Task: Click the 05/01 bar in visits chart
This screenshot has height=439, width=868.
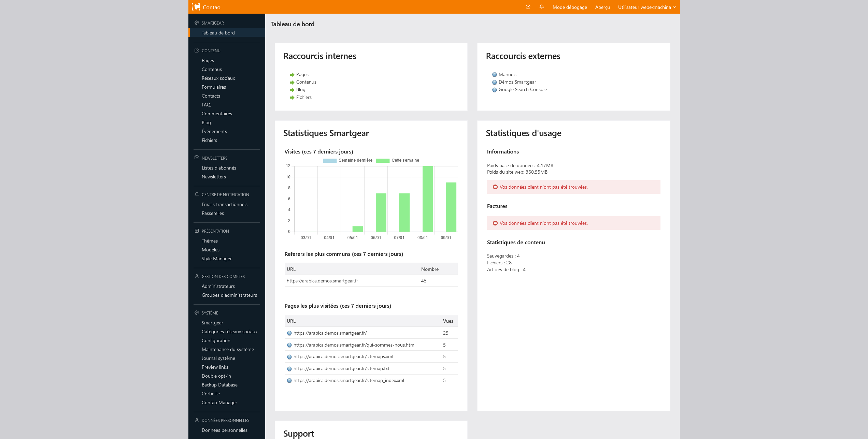Action: (x=357, y=229)
